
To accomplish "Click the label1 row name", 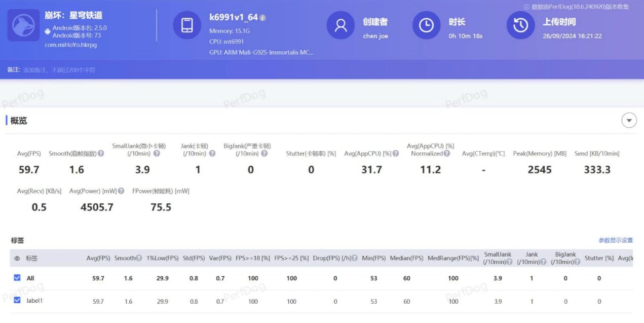I will pyautogui.click(x=35, y=301).
